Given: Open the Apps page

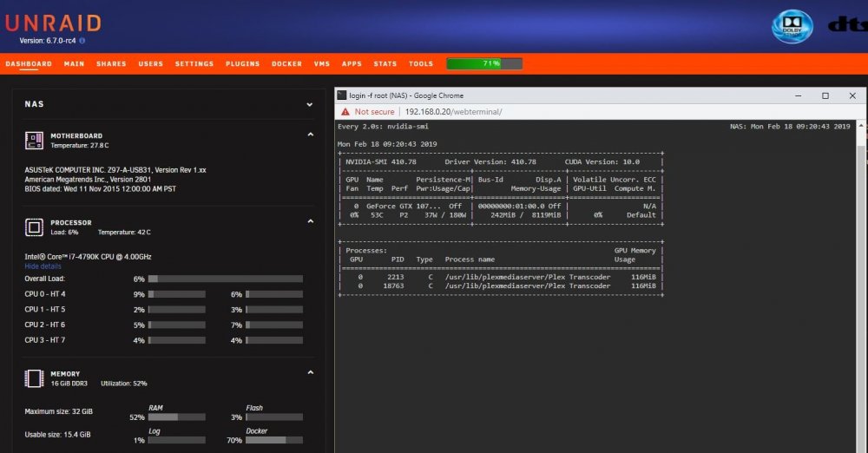Looking at the screenshot, I should [352, 63].
